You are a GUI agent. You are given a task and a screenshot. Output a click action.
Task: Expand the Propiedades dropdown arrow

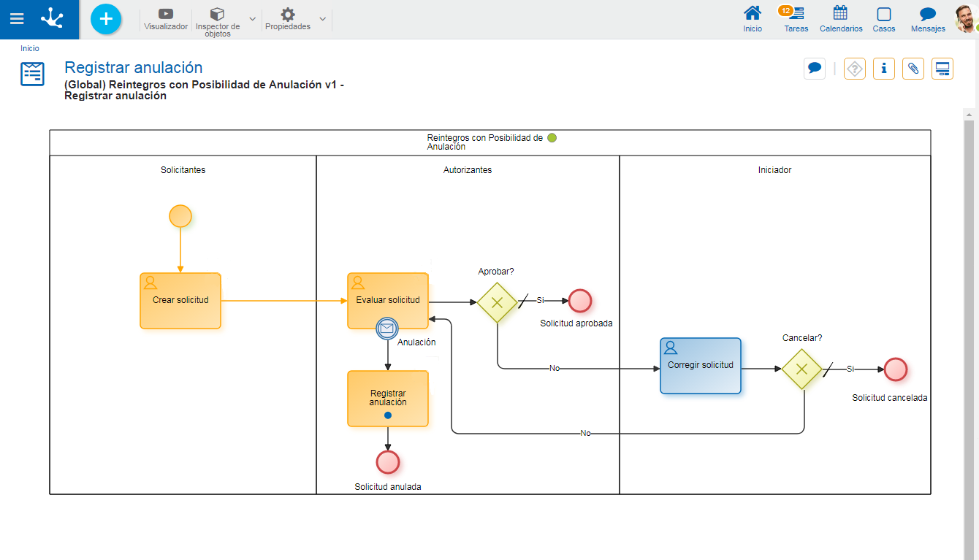[x=322, y=19]
